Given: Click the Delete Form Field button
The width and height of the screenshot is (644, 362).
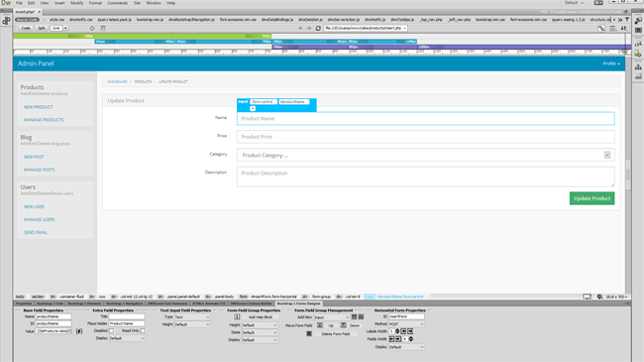Looking at the screenshot, I should pyautogui.click(x=336, y=333).
